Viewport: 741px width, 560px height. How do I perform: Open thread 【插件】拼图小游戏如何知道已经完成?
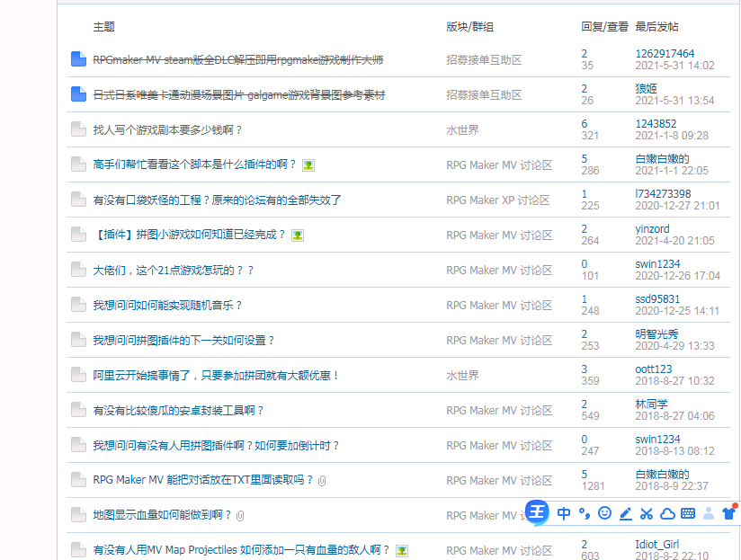click(x=189, y=235)
